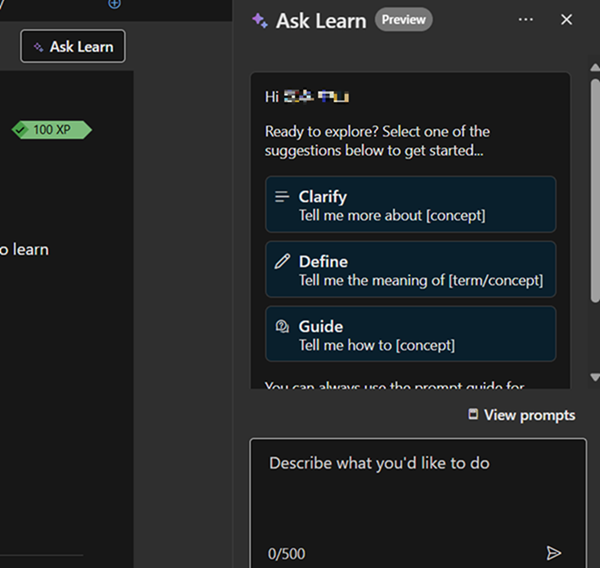600x568 pixels.
Task: Click the scroll down arrow of chat scrollbar
Action: pos(595,377)
